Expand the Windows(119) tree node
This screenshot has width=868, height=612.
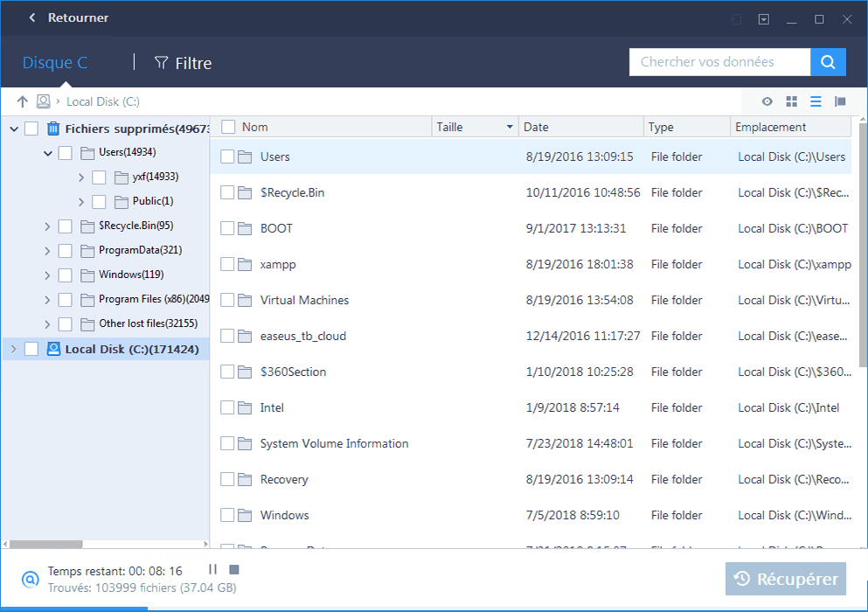coord(47,275)
